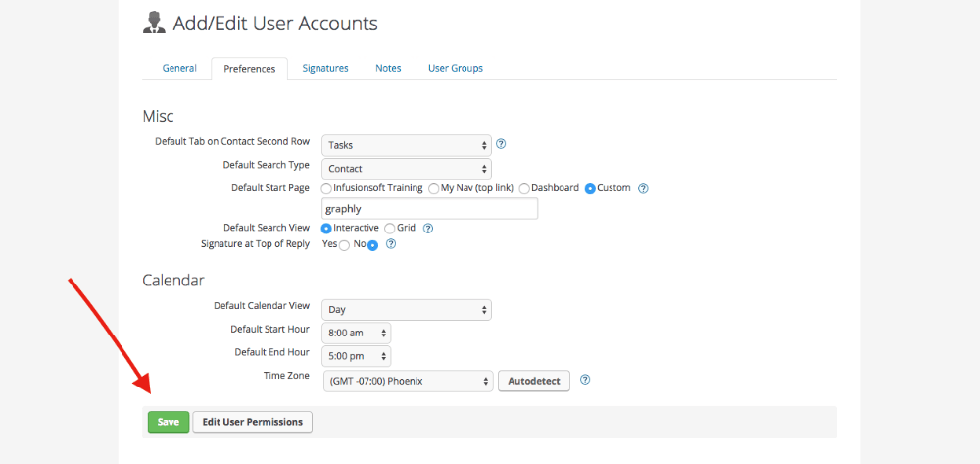This screenshot has height=464, width=980.
Task: Open the User Groups tab
Action: pyautogui.click(x=456, y=68)
